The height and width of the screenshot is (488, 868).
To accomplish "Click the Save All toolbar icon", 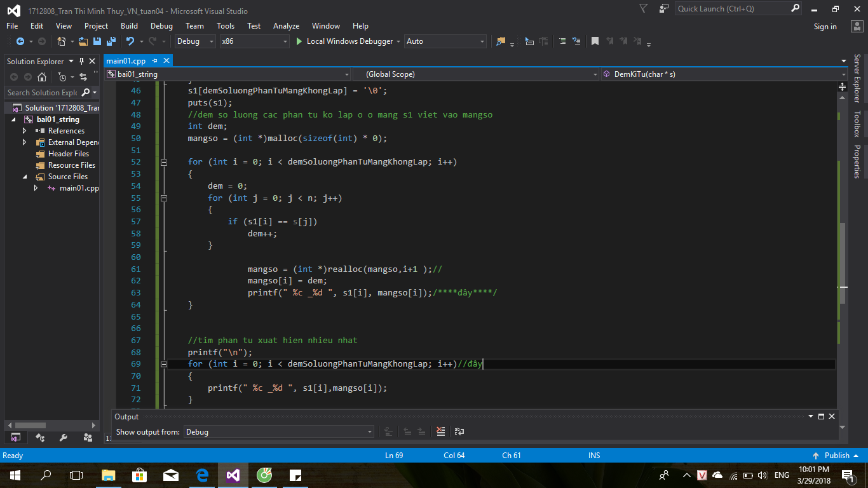I will point(110,41).
